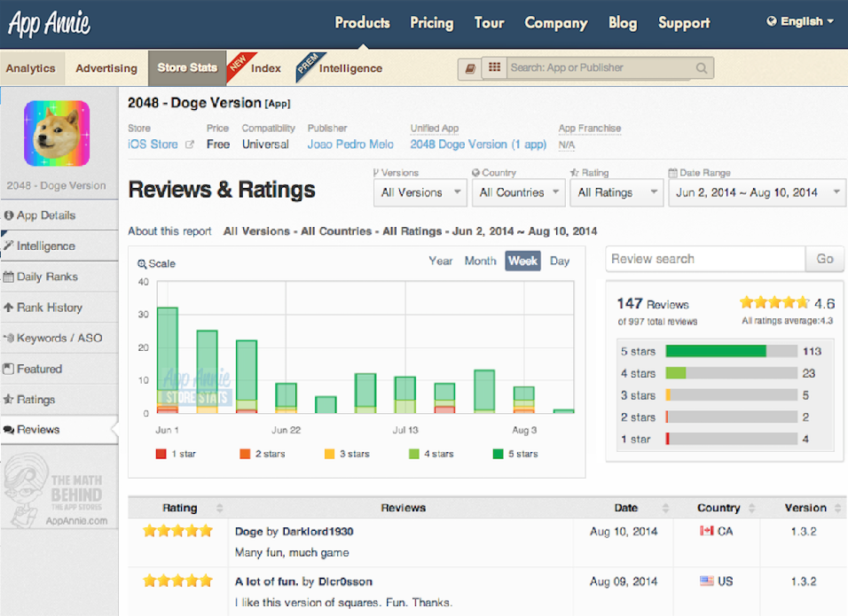Open Reviews in sidebar
Image resolution: width=848 pixels, height=616 pixels.
pyautogui.click(x=59, y=430)
